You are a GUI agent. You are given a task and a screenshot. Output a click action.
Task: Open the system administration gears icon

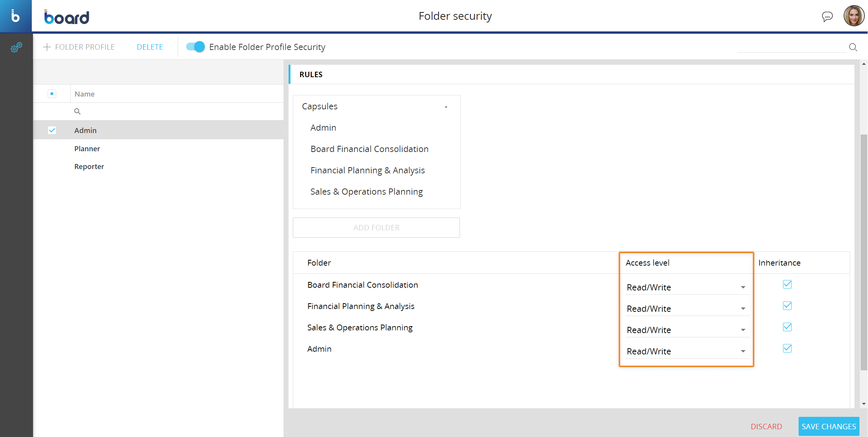(16, 47)
